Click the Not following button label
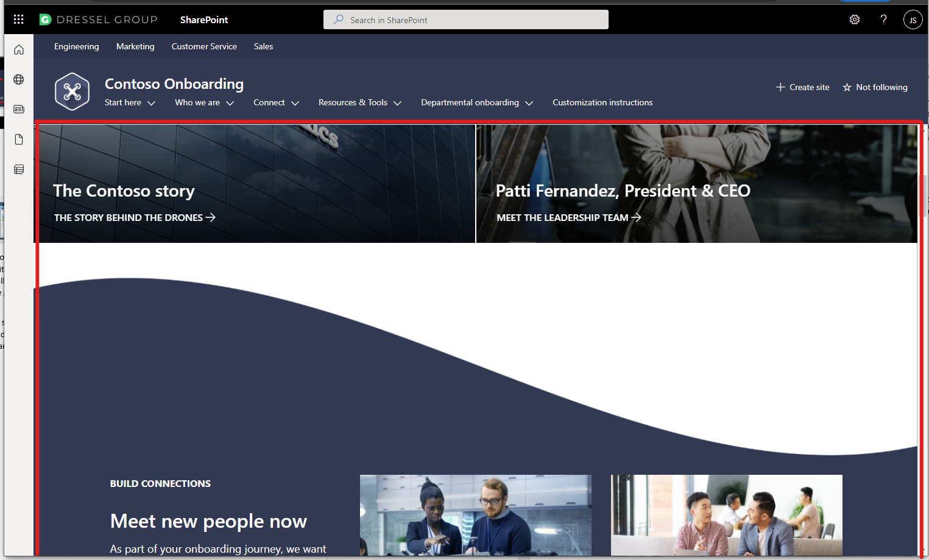 pyautogui.click(x=881, y=87)
